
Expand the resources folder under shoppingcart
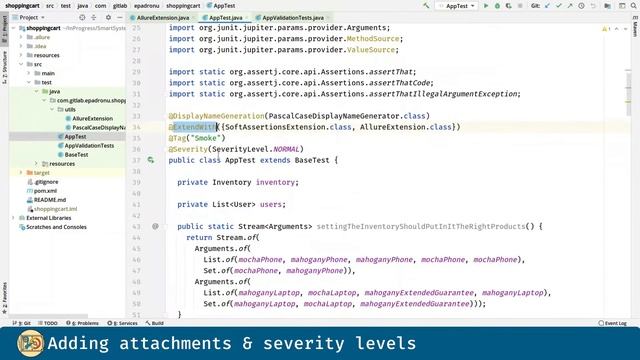point(21,55)
